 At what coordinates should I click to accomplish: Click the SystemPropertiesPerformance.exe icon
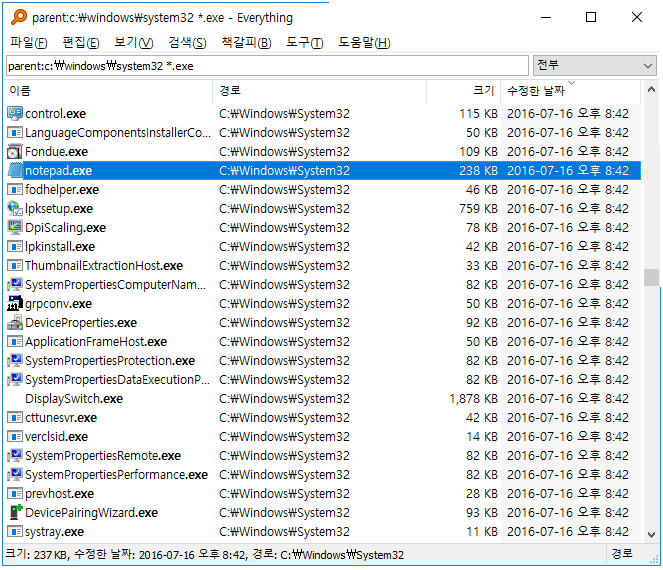click(15, 474)
